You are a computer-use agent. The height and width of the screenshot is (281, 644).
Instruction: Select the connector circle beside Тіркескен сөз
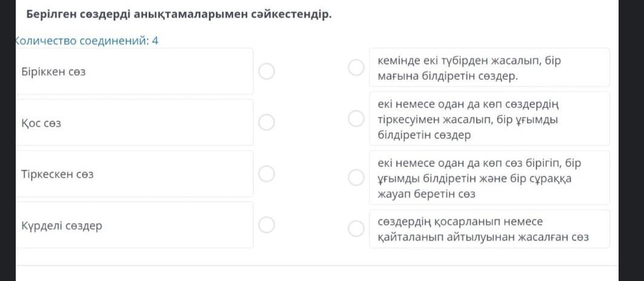point(266,174)
